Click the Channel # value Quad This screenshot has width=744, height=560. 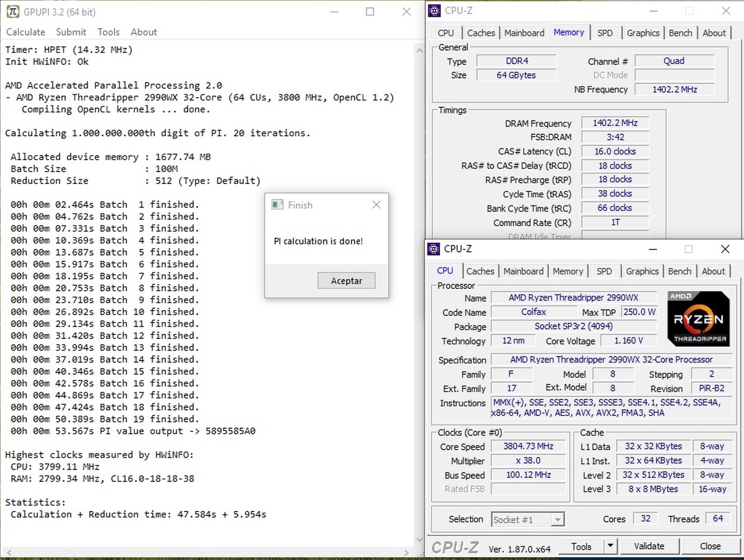click(674, 61)
